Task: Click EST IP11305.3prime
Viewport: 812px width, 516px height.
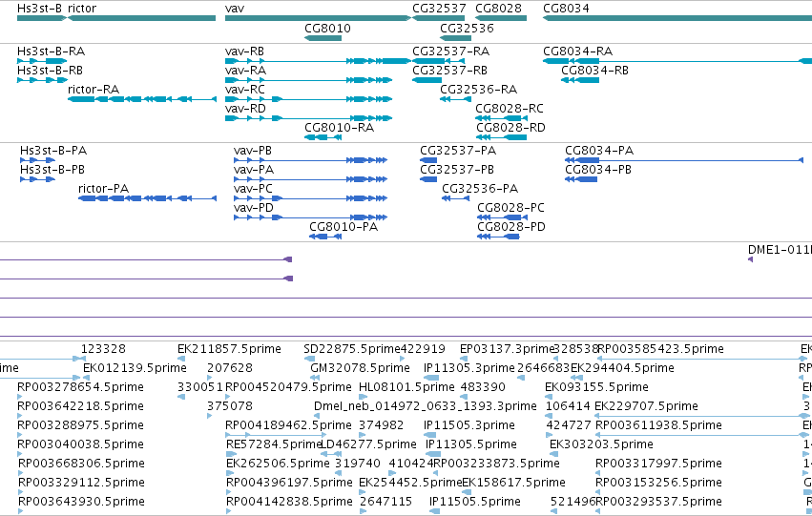Action: pos(469,368)
